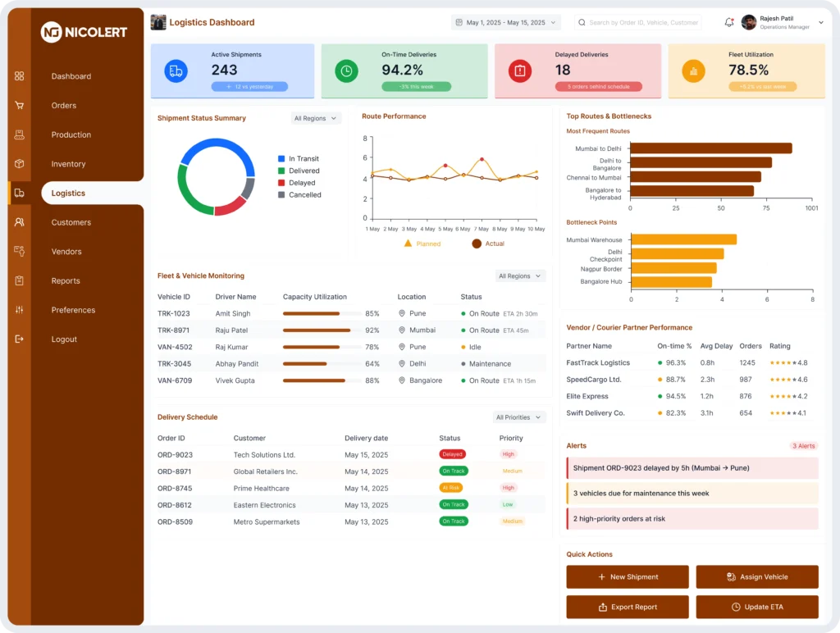Click the order search input field

point(642,23)
